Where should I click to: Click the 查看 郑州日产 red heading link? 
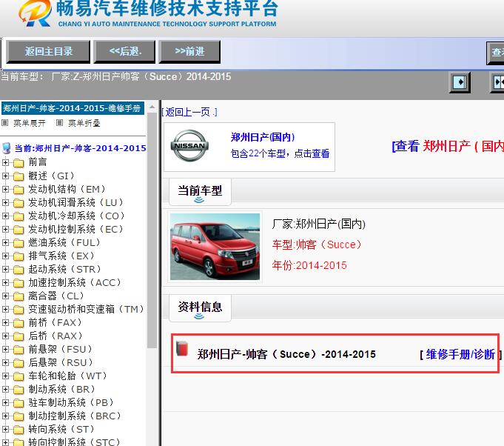[448, 146]
